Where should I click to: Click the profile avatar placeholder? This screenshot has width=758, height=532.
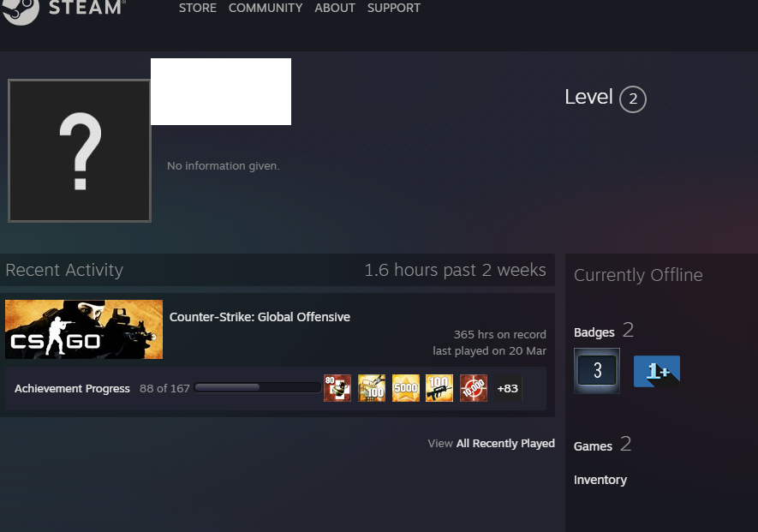pyautogui.click(x=80, y=151)
